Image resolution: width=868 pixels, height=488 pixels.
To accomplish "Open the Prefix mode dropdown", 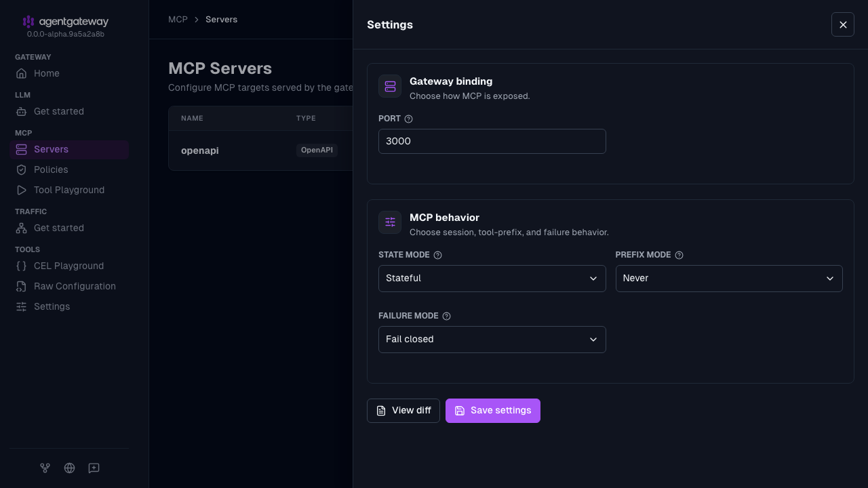I will pos(729,279).
